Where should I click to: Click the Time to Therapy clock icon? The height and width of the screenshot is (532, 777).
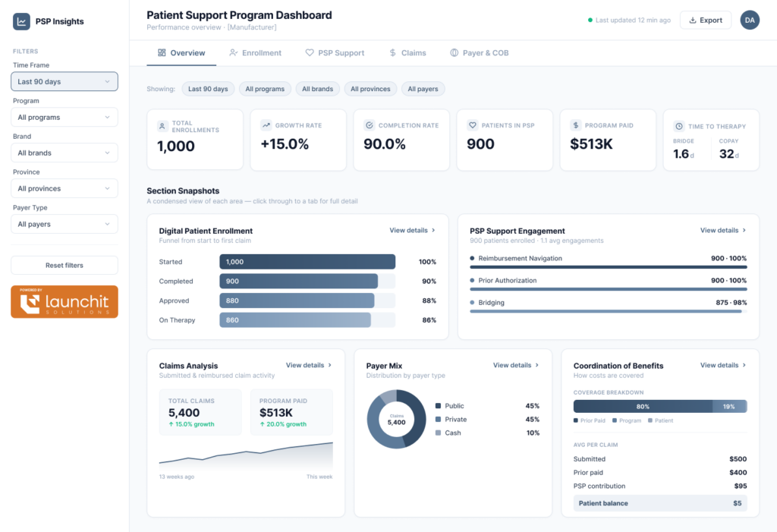(x=678, y=126)
